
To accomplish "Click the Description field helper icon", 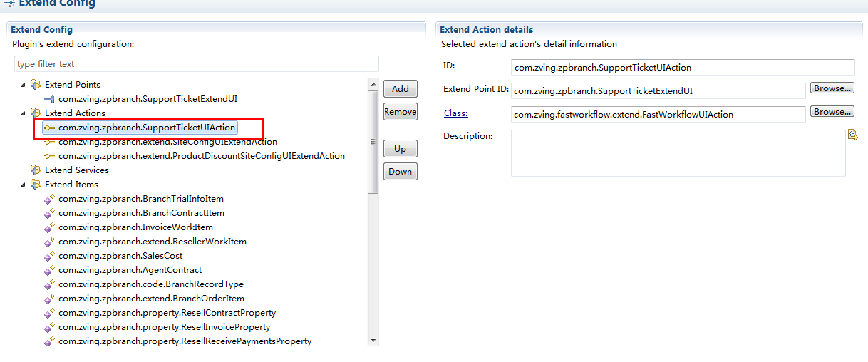I will tap(852, 135).
